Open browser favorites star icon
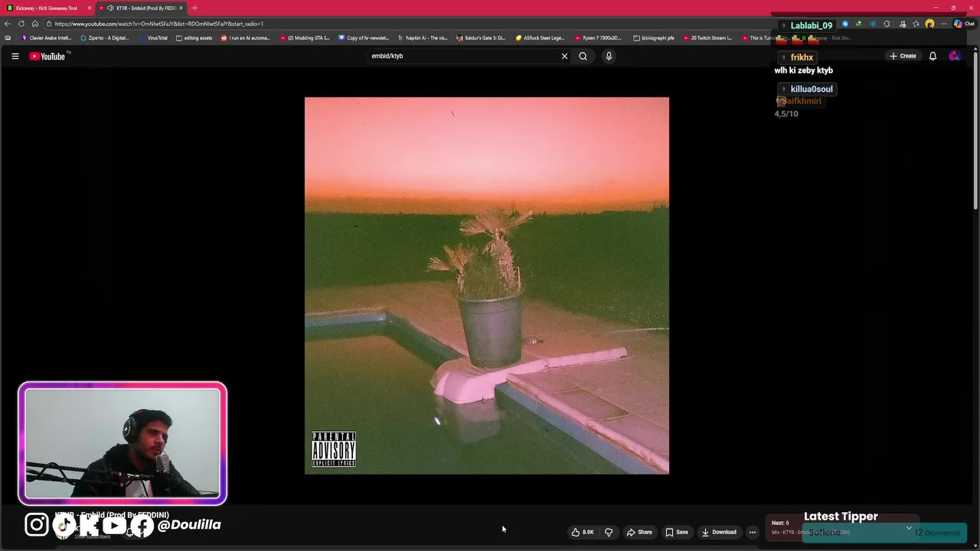 click(916, 24)
